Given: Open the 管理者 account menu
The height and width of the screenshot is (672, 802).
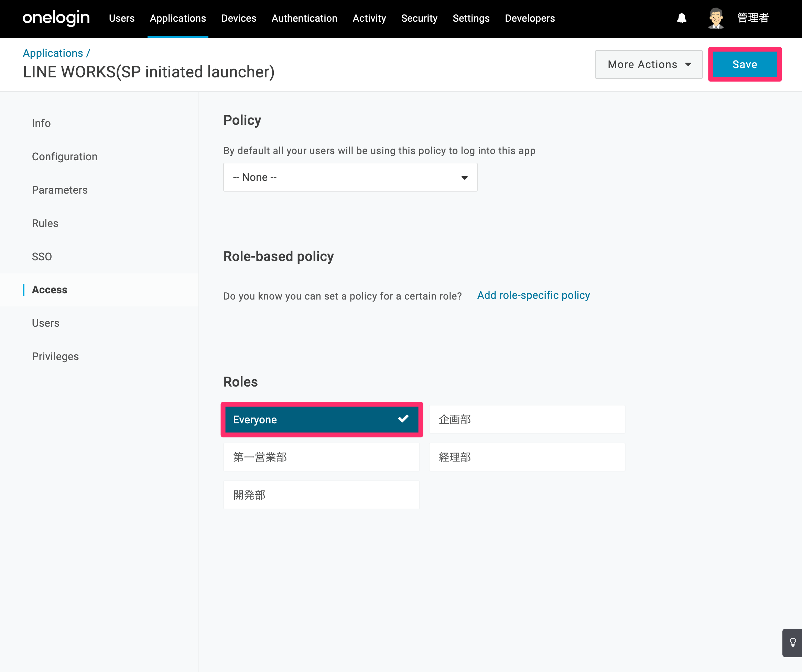Looking at the screenshot, I should (x=753, y=18).
